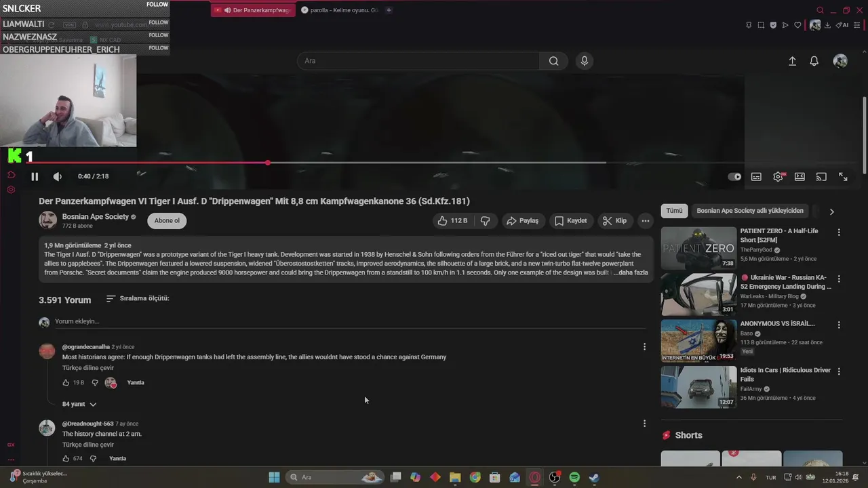Save video with Kaydet button

[570, 221]
